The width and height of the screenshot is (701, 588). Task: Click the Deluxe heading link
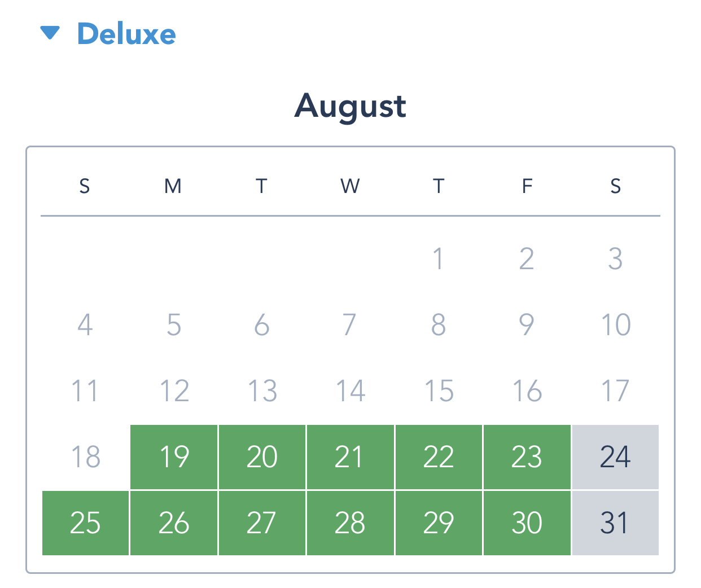126,34
